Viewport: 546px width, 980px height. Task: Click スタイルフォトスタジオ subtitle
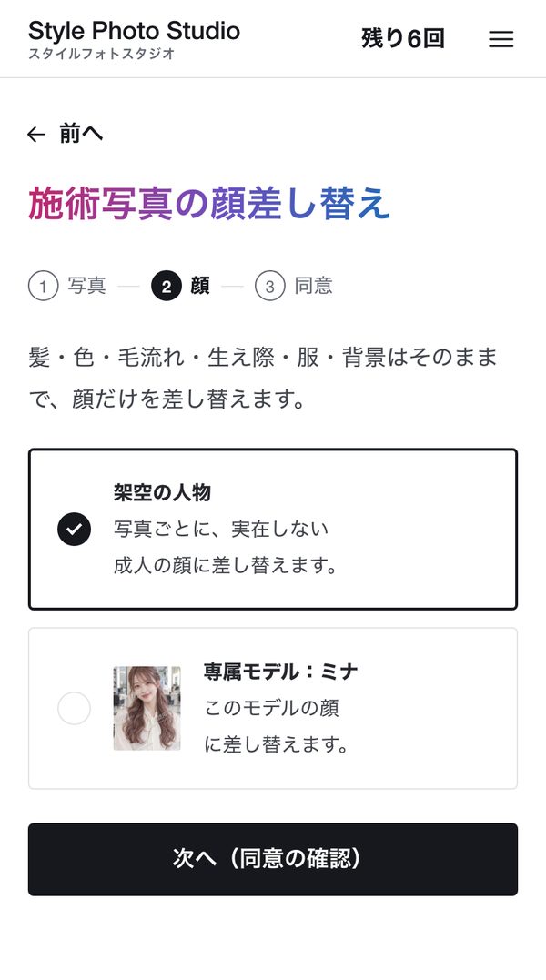[101, 54]
